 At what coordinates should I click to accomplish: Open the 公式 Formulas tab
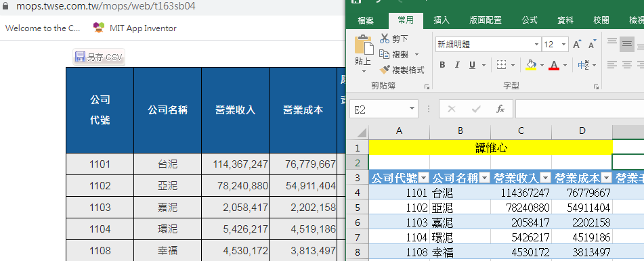(530, 20)
